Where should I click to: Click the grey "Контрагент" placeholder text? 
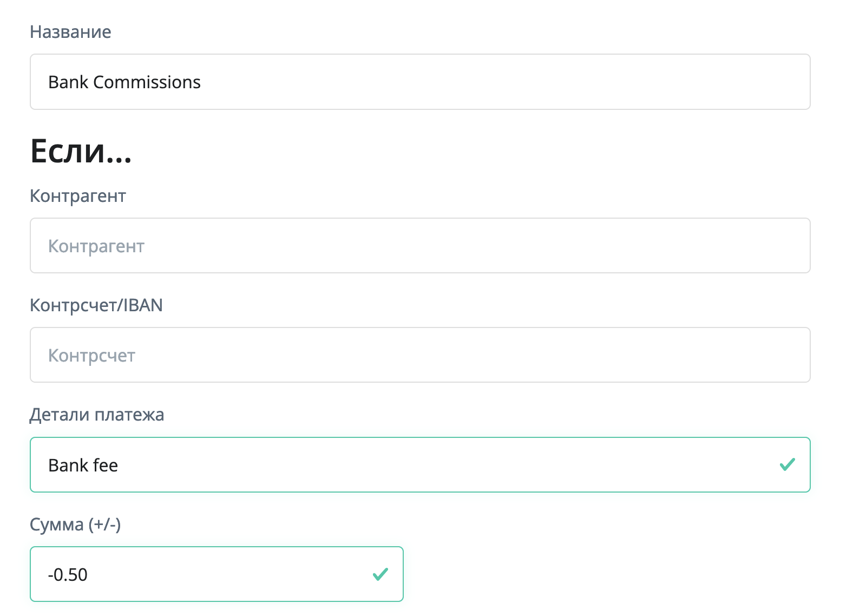point(96,246)
